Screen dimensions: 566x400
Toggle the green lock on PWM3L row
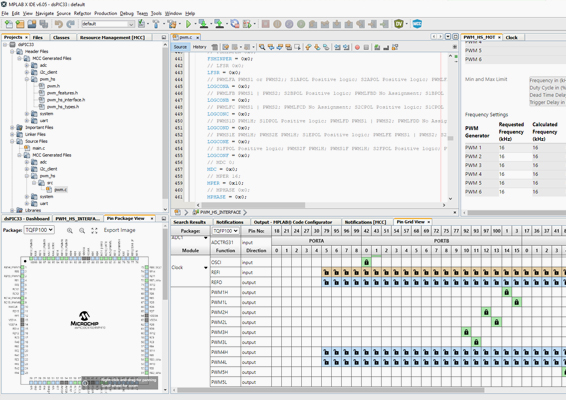coord(476,342)
